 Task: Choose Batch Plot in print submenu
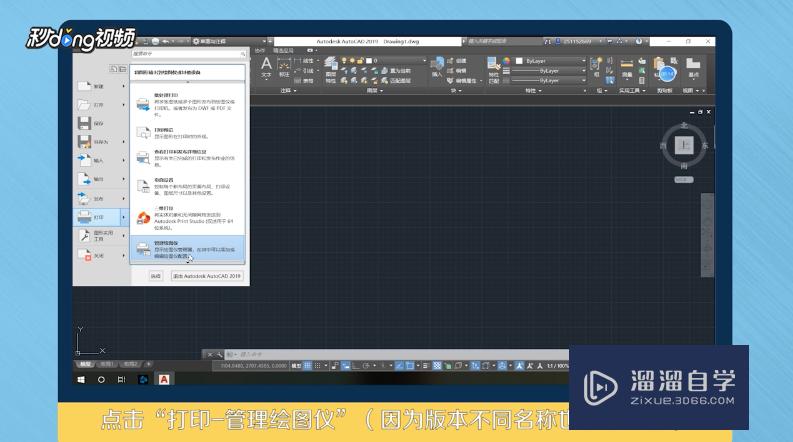(187, 105)
